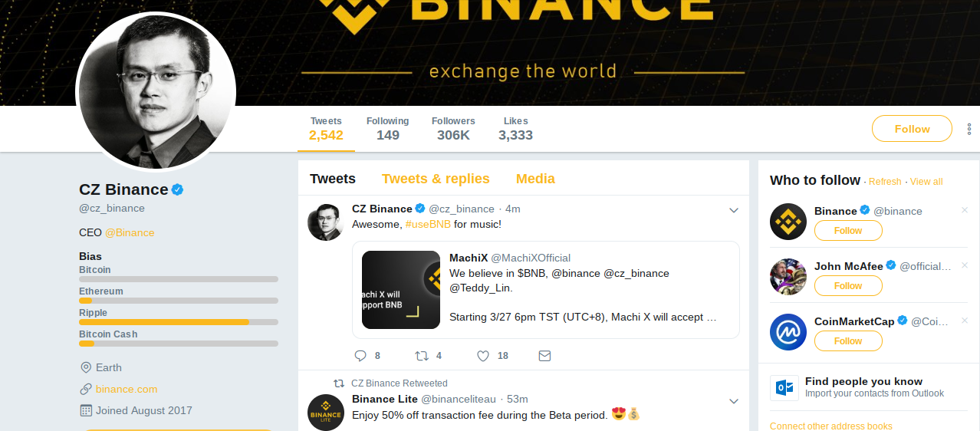Screen dimensions: 980x431
Task: Click the Binance logo avatar in suggestions
Action: tap(788, 222)
